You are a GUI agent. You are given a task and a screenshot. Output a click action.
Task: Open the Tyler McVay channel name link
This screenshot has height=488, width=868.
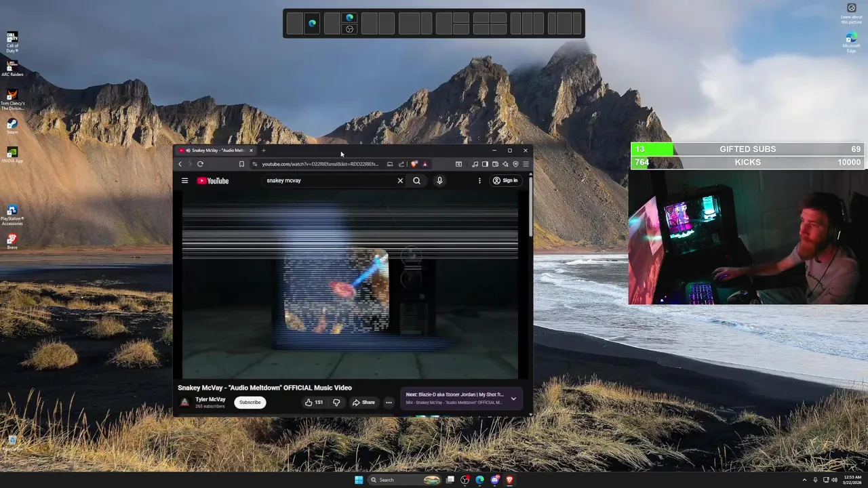210,399
